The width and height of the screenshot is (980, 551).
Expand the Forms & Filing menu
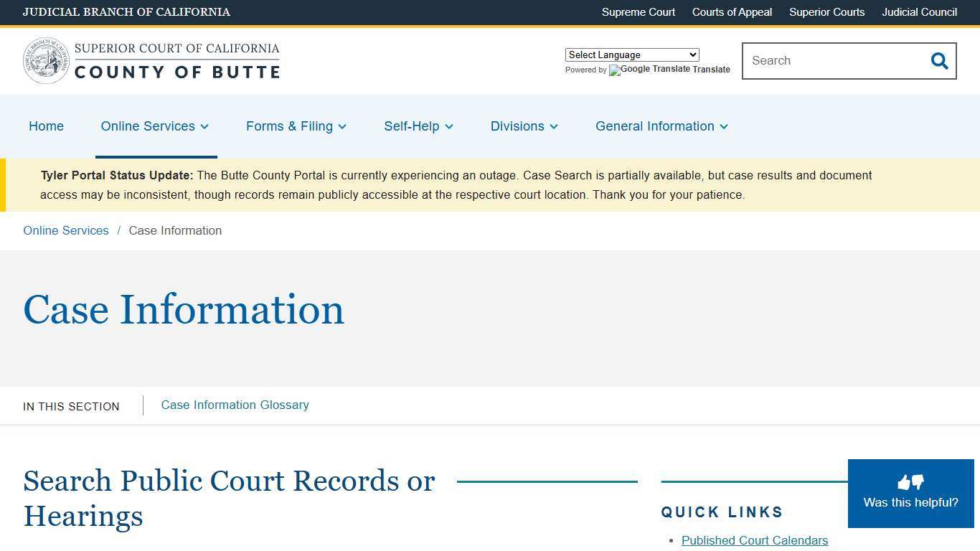click(296, 126)
